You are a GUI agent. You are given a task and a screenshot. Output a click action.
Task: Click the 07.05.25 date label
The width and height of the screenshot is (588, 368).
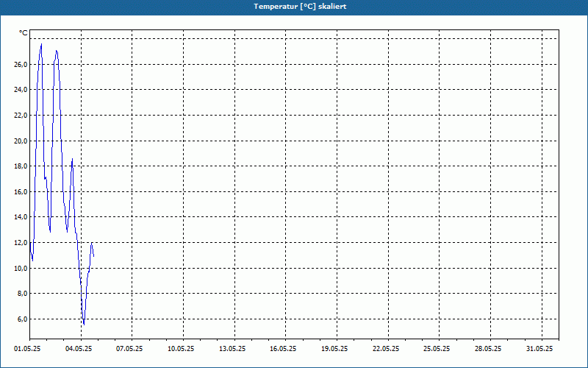(129, 349)
